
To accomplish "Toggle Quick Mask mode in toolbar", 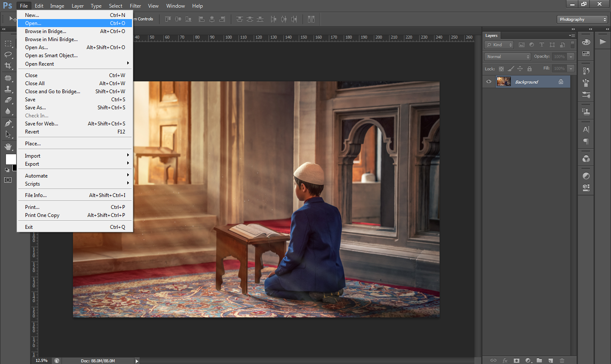I will coord(8,180).
